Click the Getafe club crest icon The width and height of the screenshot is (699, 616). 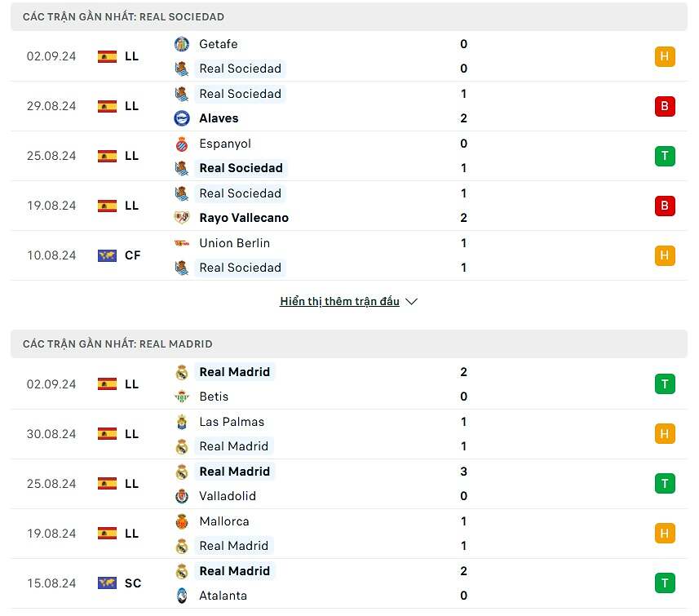point(182,44)
